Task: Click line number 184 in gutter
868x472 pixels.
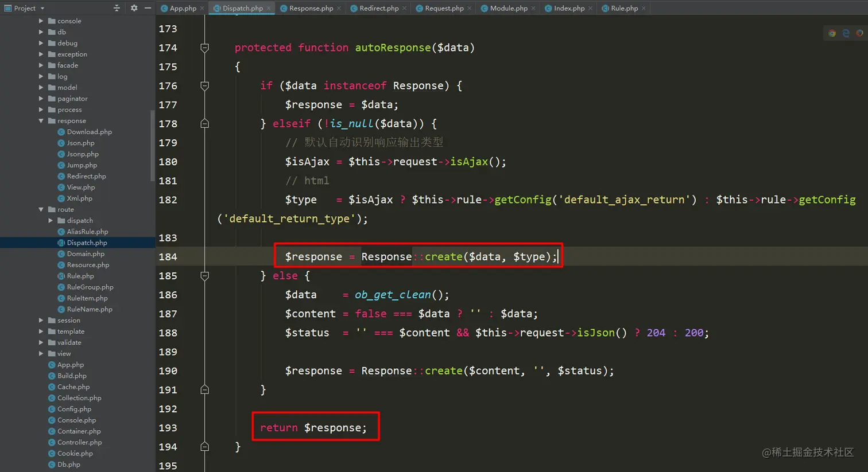Action: (168, 257)
